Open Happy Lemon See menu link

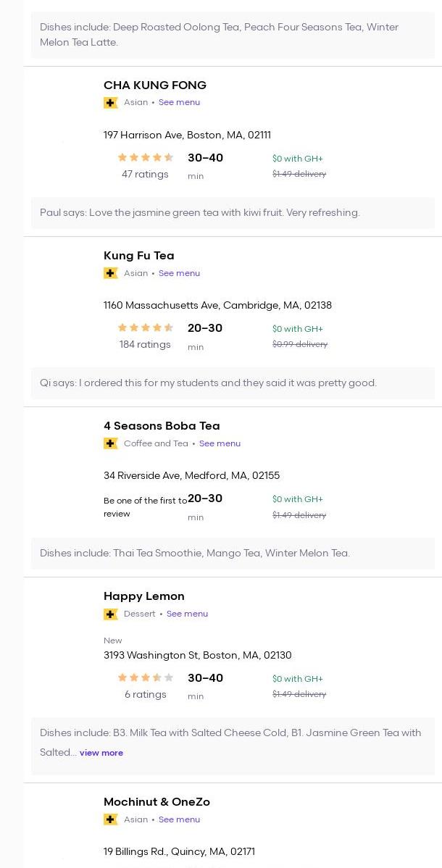[x=187, y=614]
